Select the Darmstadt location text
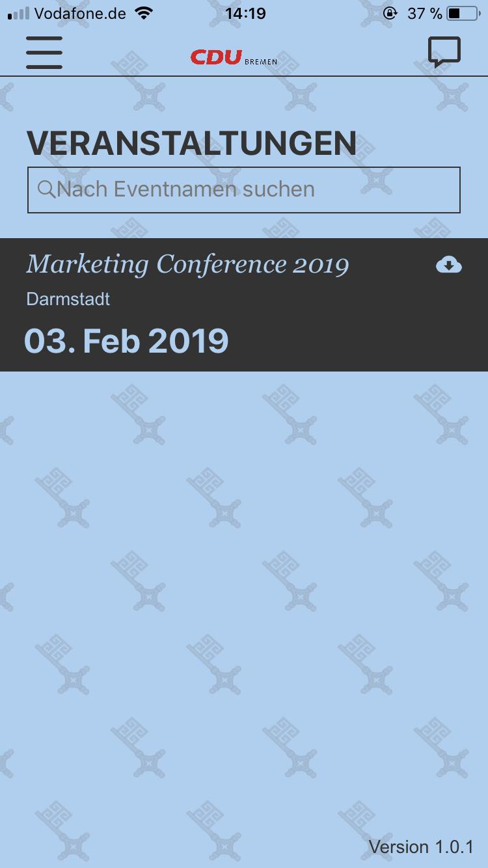 (68, 299)
